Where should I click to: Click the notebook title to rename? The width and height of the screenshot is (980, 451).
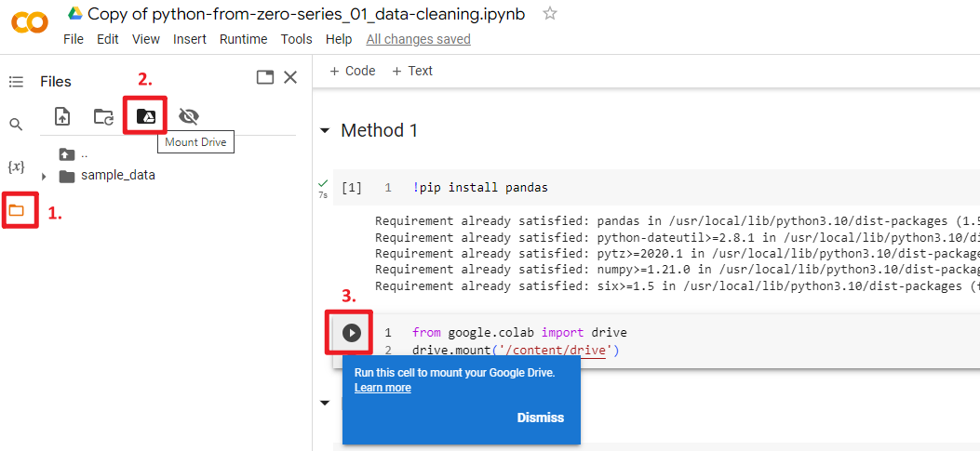[x=306, y=14]
